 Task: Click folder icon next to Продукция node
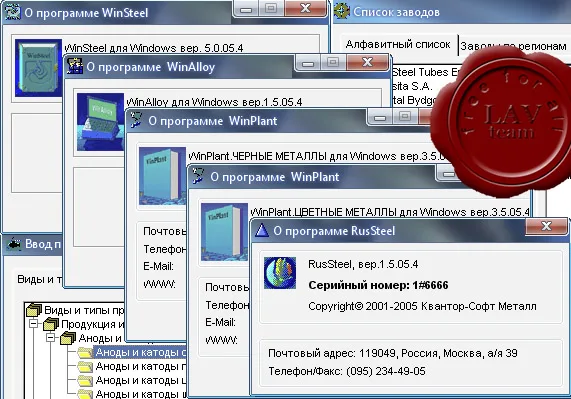pyautogui.click(x=51, y=324)
